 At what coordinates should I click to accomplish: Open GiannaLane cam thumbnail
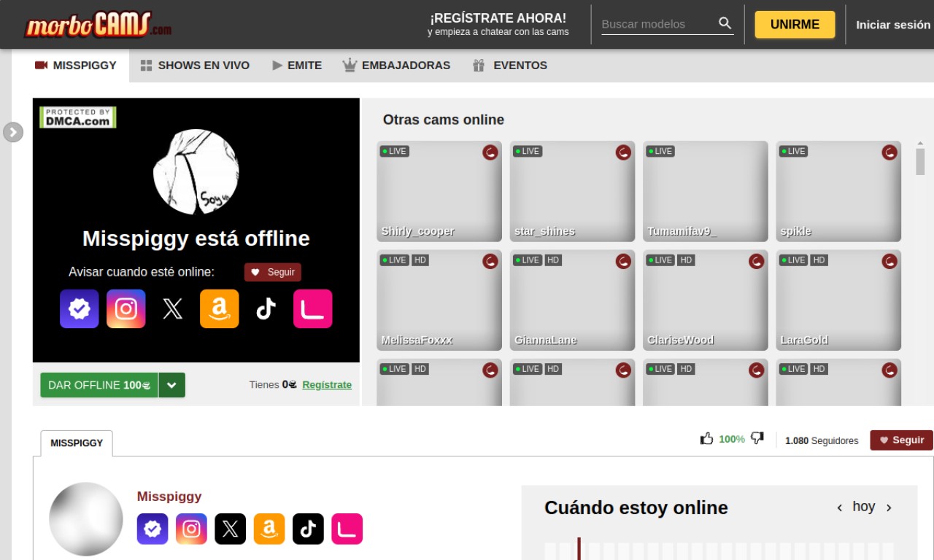pyautogui.click(x=572, y=300)
